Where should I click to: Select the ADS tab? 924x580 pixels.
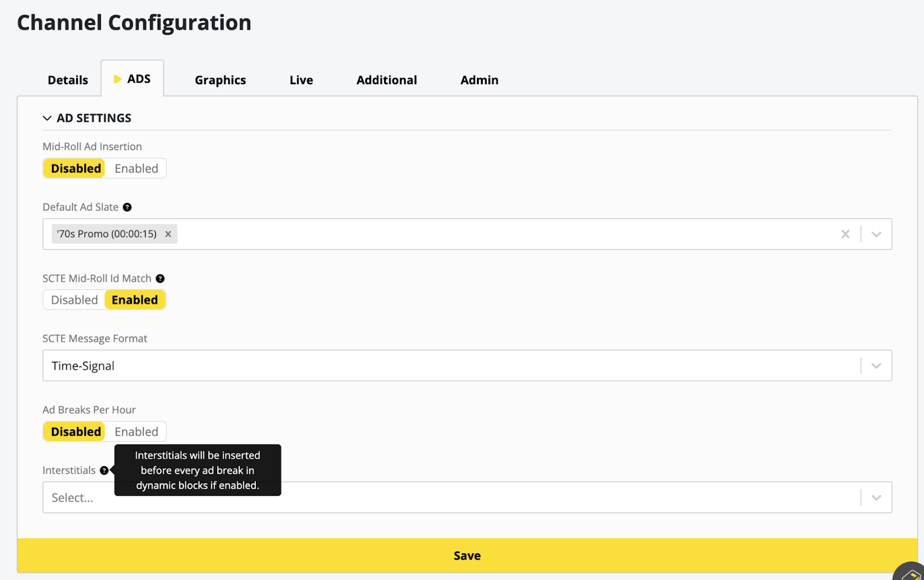click(x=132, y=78)
